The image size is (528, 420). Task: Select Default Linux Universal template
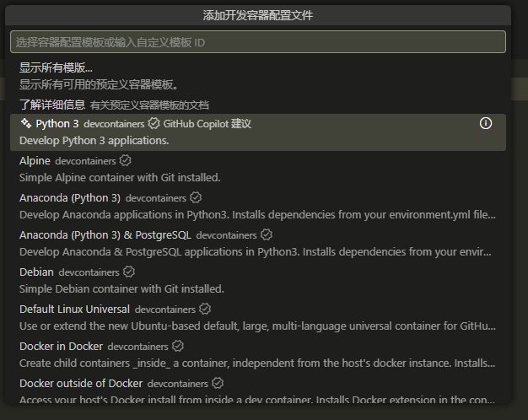tap(258, 317)
